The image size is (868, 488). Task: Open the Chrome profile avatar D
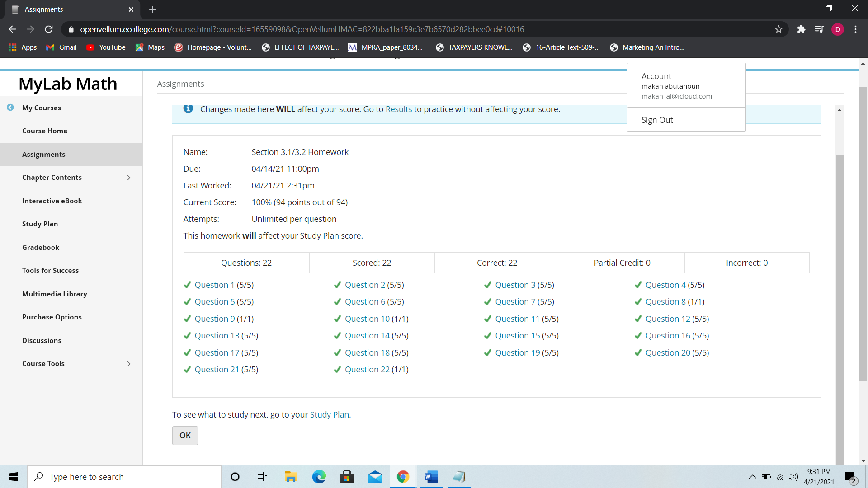[x=837, y=29]
